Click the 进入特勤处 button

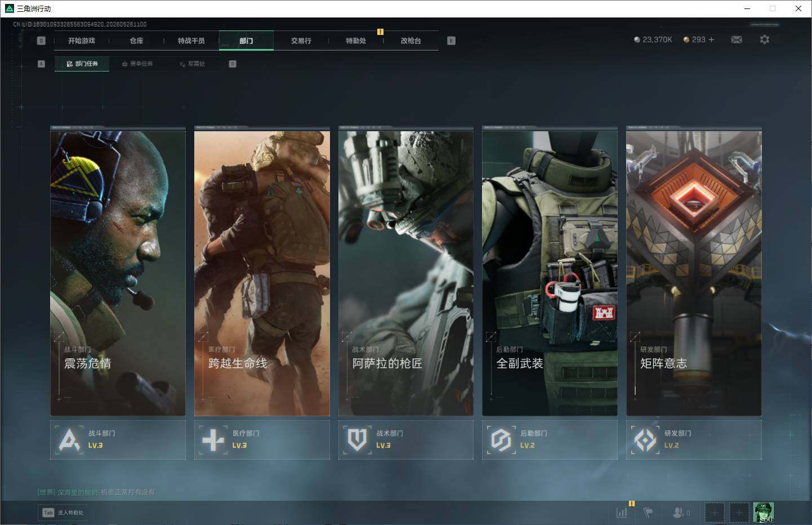click(63, 513)
